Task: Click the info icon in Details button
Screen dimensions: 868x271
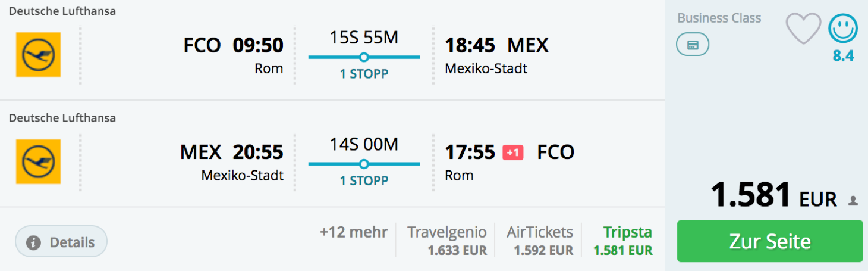Action: coord(34,242)
